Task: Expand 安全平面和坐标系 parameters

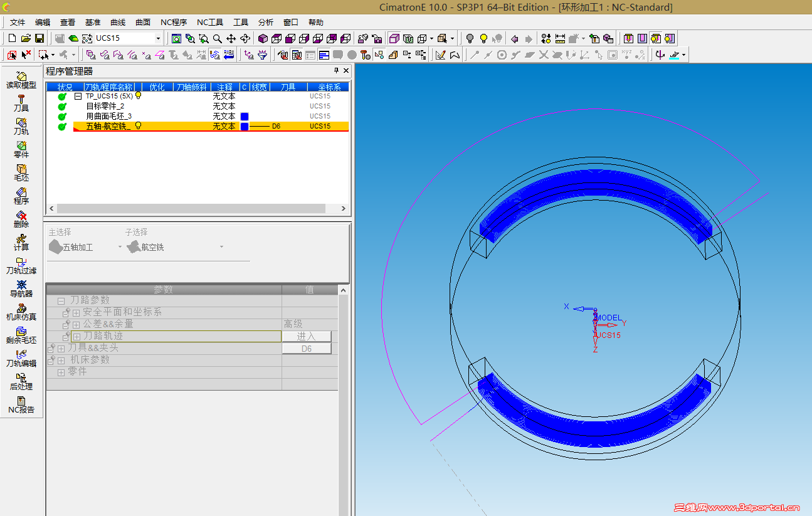Action: 76,312
